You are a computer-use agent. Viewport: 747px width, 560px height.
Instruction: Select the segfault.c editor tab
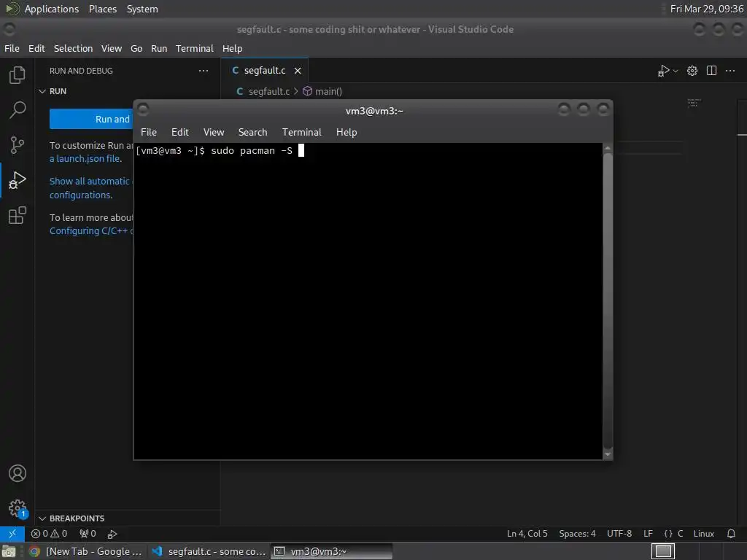click(264, 71)
